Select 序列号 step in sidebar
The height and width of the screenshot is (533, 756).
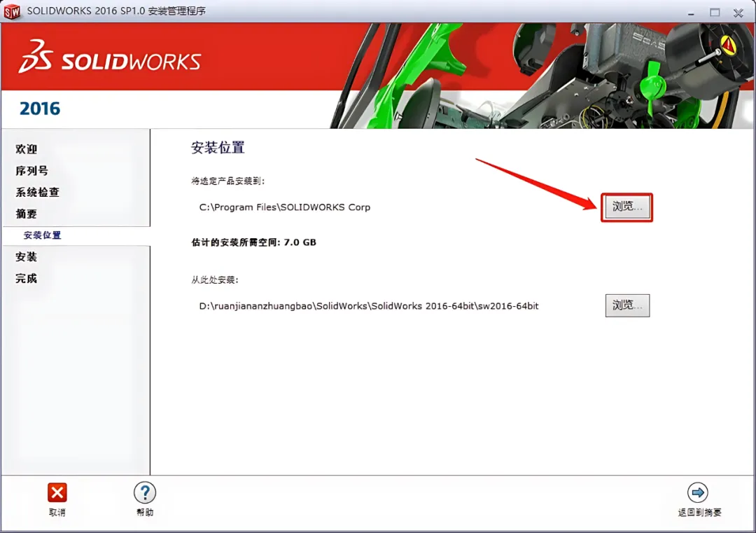pos(31,171)
